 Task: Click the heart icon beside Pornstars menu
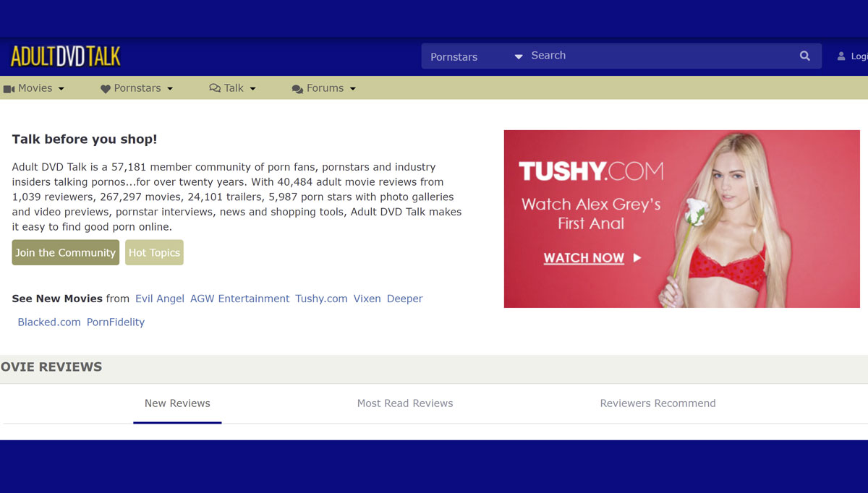[106, 89]
